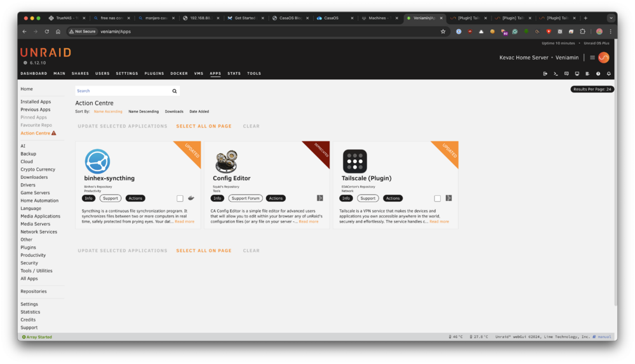Bookmark page with star icon

click(x=443, y=32)
